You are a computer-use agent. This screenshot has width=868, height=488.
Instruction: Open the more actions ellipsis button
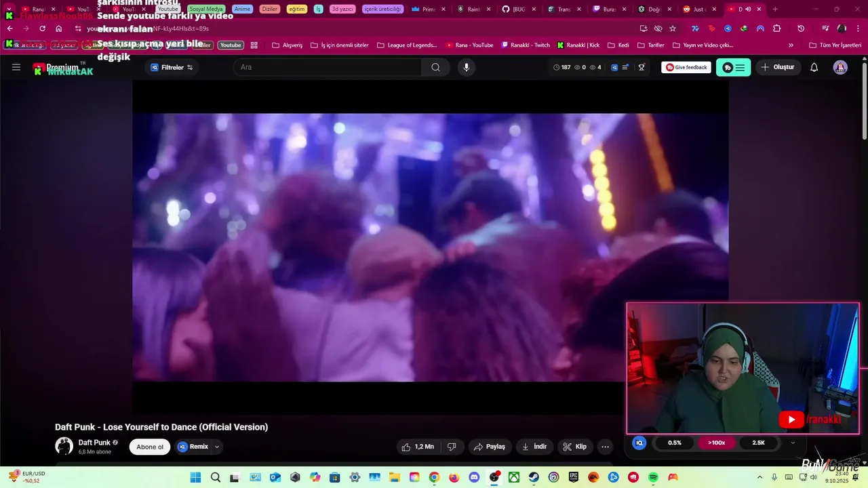pyautogui.click(x=605, y=447)
